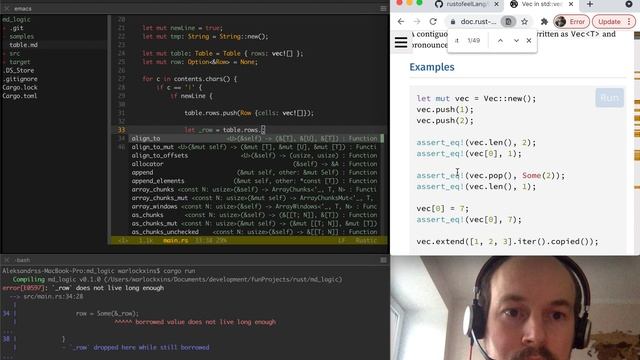
Task: Open a new browser tab
Action: (590, 4)
